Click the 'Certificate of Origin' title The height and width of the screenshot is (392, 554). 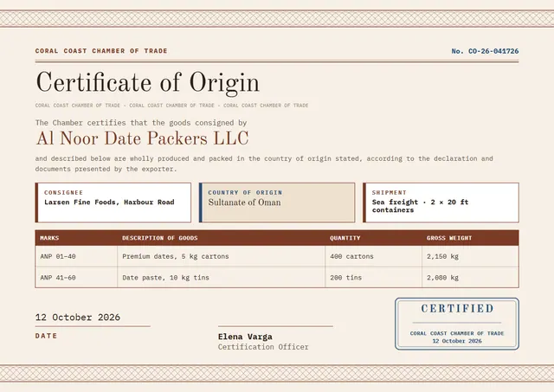[148, 82]
